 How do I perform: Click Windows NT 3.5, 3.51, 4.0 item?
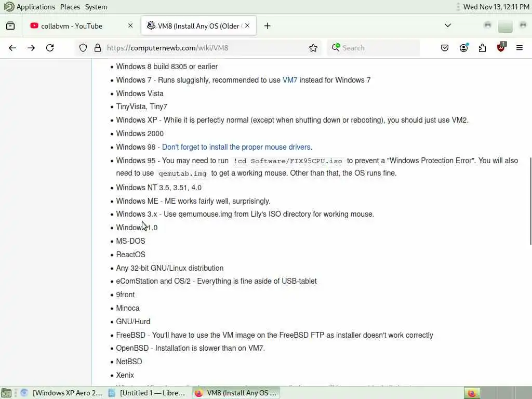(x=159, y=188)
